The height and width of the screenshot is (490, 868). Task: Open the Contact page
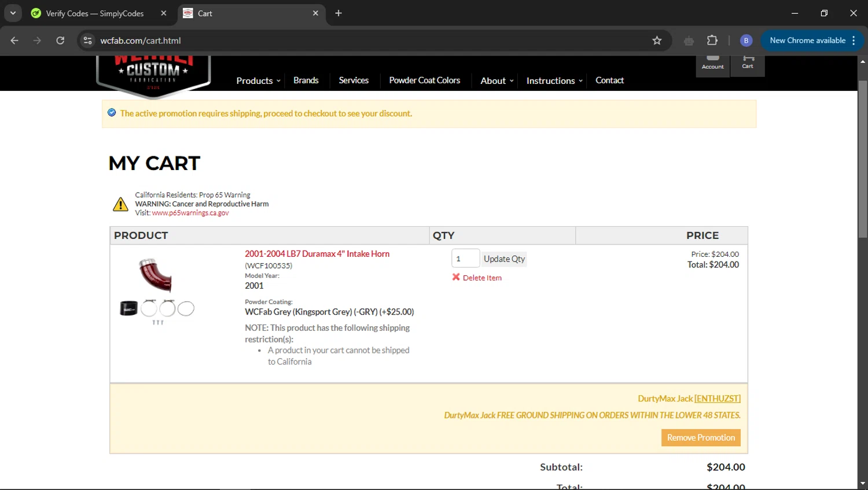click(x=609, y=80)
